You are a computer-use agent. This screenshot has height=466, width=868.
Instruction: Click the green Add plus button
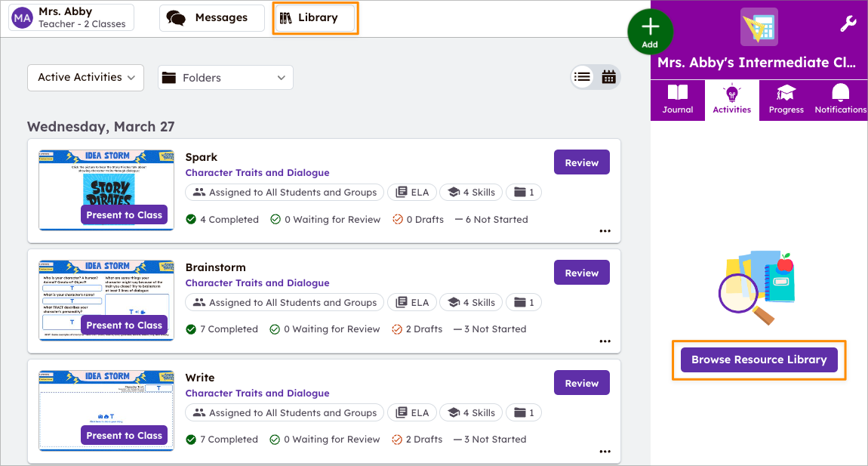tap(650, 31)
